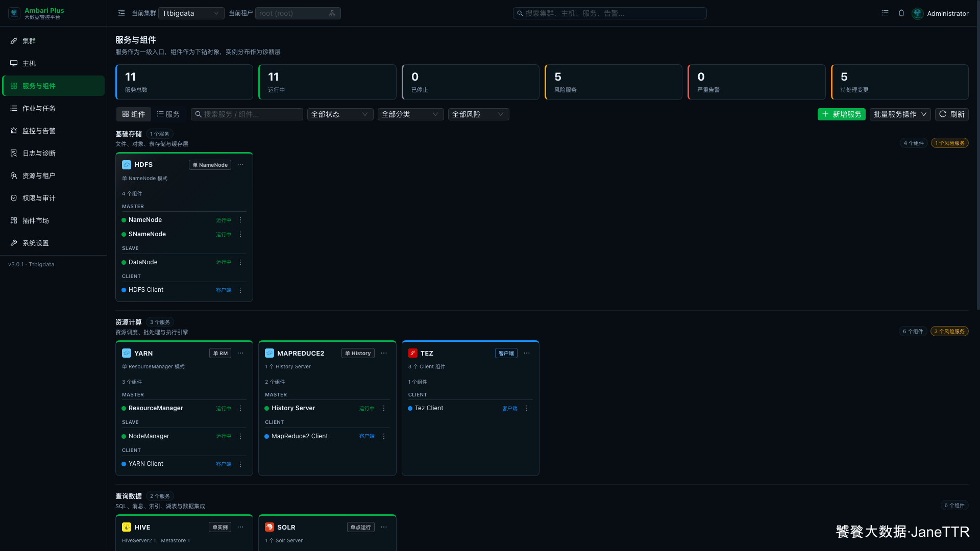Screen dimensions: 980x551
Task: Expand the 批量服务操作 dropdown
Action: (900, 114)
